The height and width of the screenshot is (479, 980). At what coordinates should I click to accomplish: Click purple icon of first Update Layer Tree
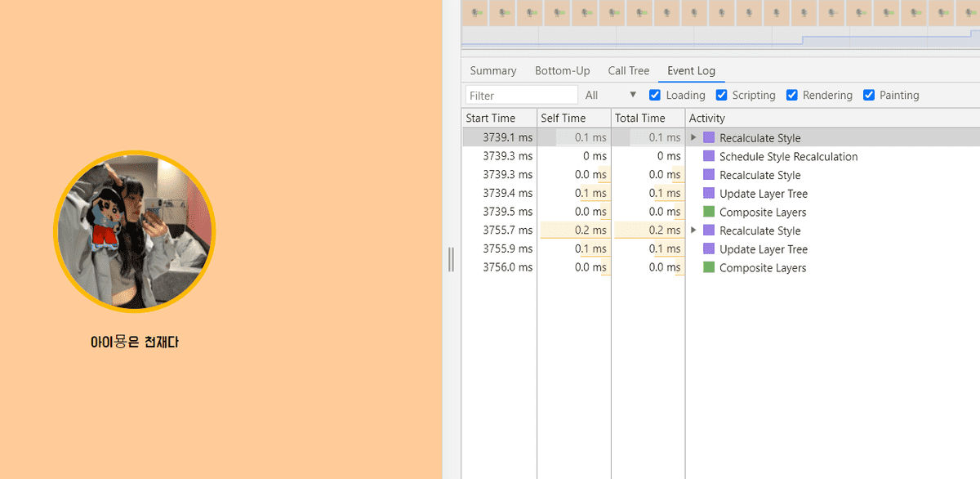tap(708, 194)
